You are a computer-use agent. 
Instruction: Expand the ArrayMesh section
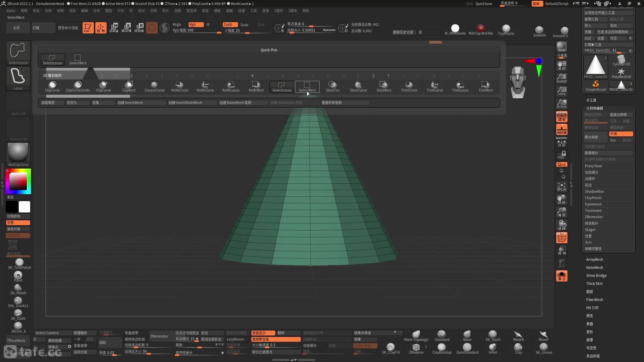(594, 259)
